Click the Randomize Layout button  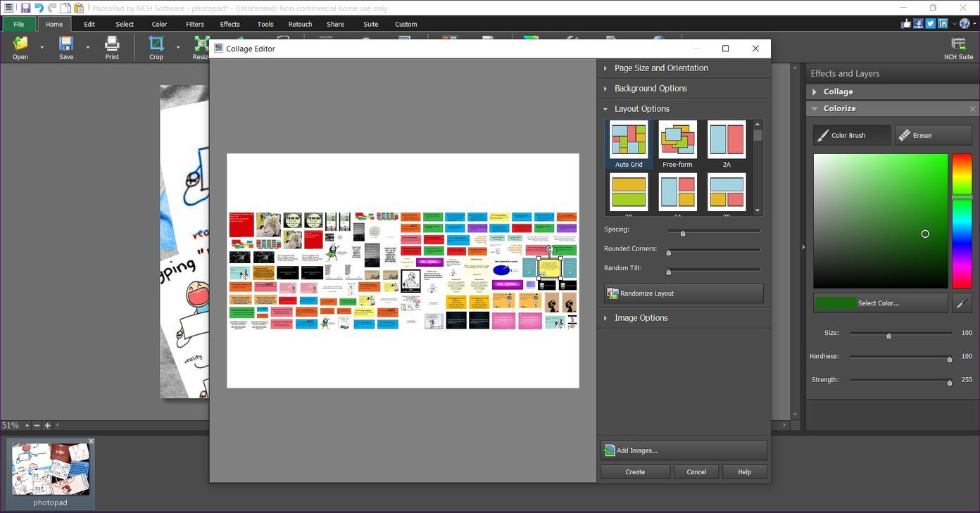684,293
